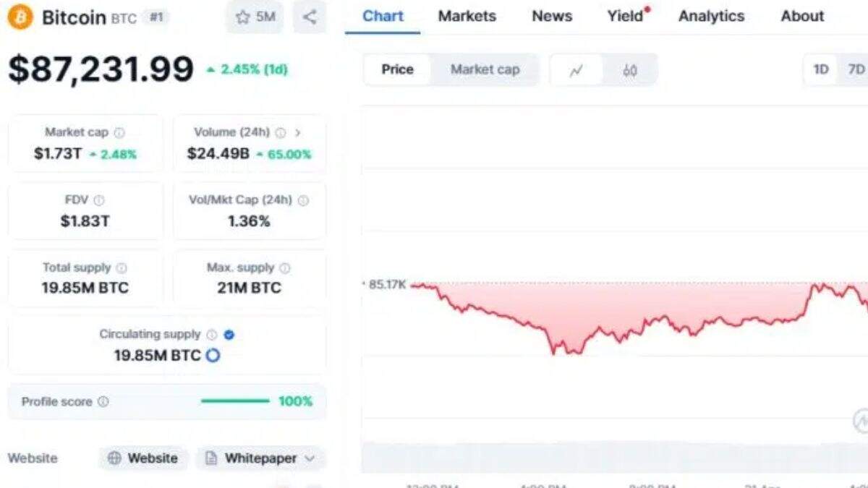Click the Bitcoin logo icon
868x488 pixels.
[x=20, y=17]
